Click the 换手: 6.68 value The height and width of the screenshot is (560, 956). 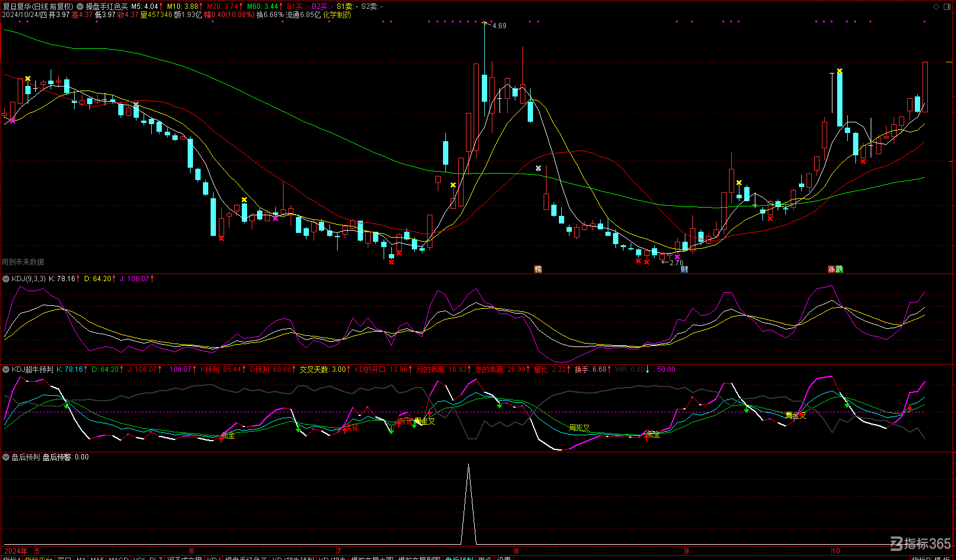pyautogui.click(x=590, y=369)
